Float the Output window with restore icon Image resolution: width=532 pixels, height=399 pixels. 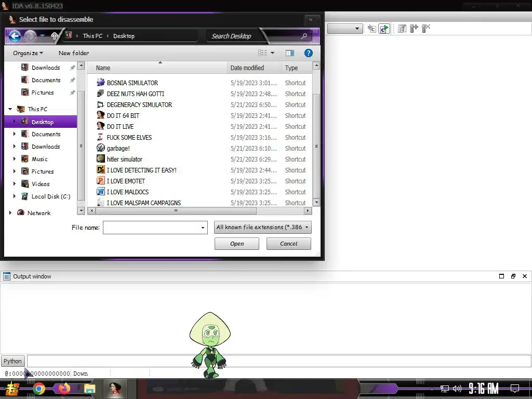(513, 276)
